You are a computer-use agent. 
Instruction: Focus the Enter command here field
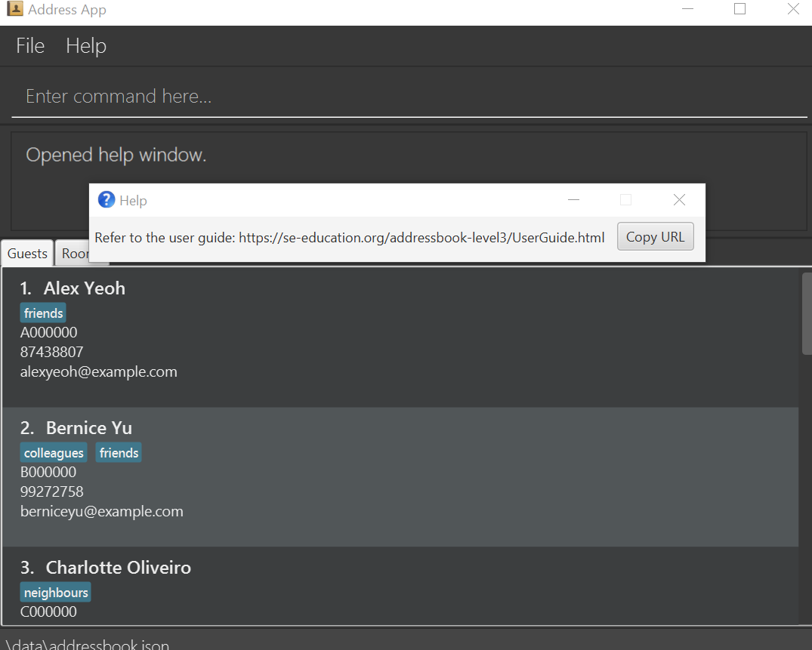click(409, 97)
